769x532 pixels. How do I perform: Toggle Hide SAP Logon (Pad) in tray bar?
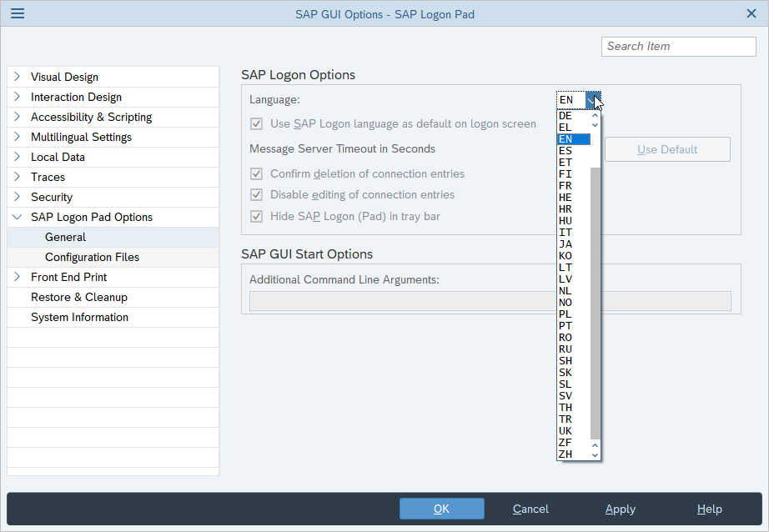257,216
